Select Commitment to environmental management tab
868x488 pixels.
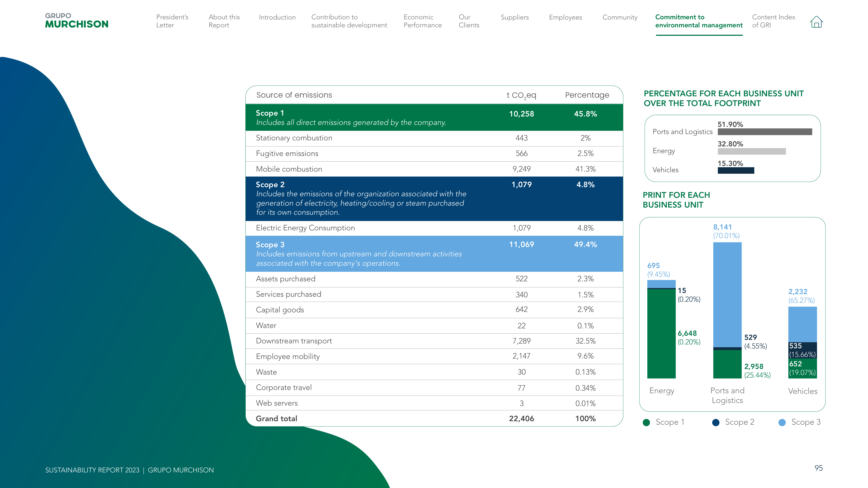699,21
